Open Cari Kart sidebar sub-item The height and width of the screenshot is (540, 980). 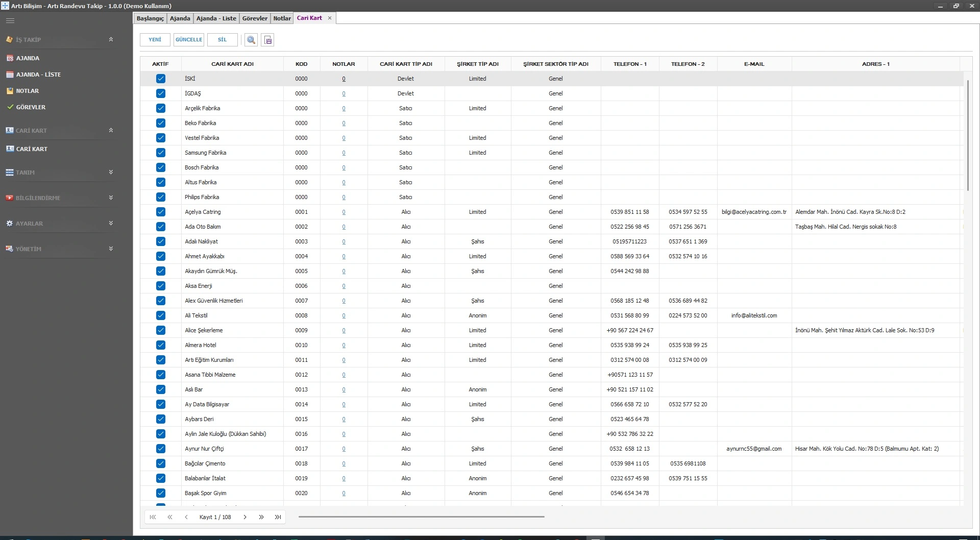click(x=32, y=149)
